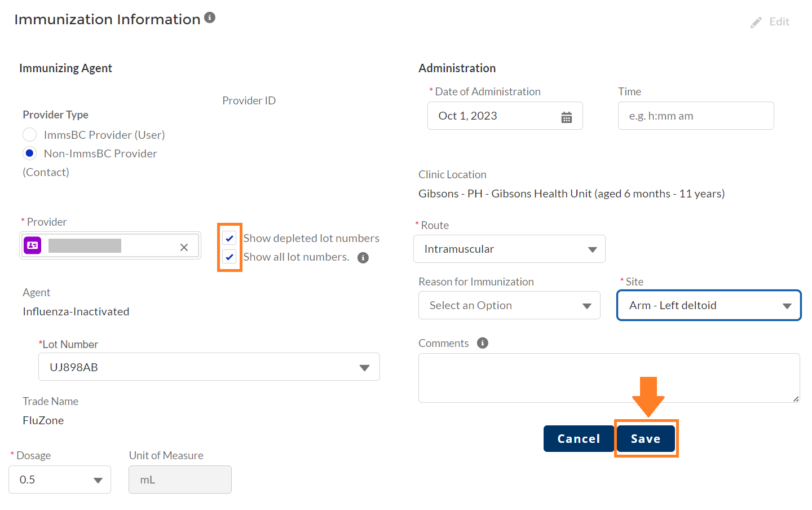Image resolution: width=812 pixels, height=510 pixels.
Task: Select Non-ImmsBC Provider radio button
Action: (x=30, y=153)
